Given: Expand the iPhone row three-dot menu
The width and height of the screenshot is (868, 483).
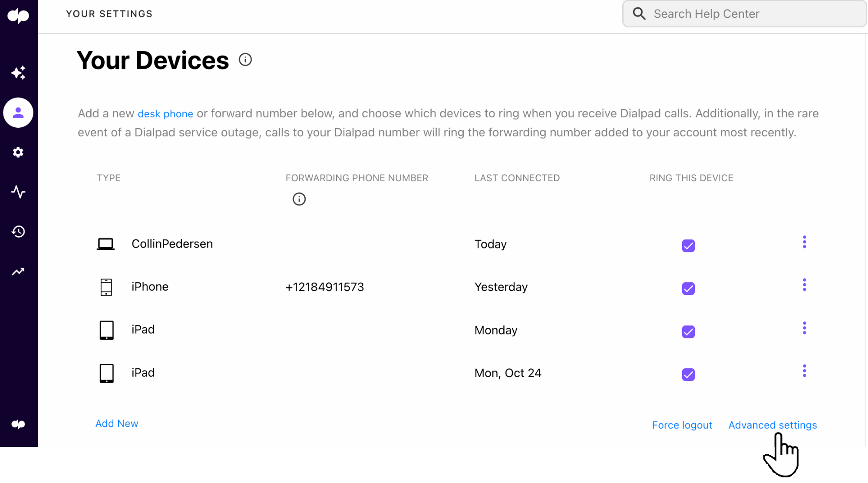Looking at the screenshot, I should click(804, 285).
